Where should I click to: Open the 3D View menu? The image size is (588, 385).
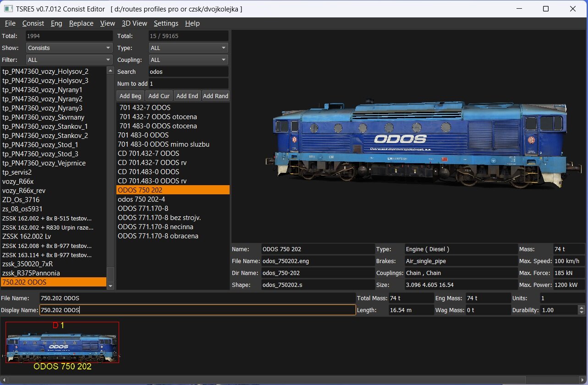(134, 23)
